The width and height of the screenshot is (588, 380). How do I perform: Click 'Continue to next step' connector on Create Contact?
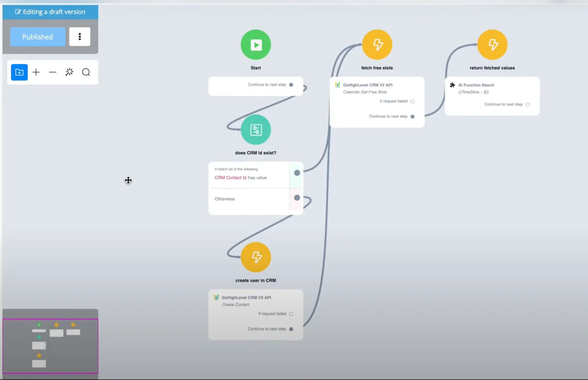(291, 329)
